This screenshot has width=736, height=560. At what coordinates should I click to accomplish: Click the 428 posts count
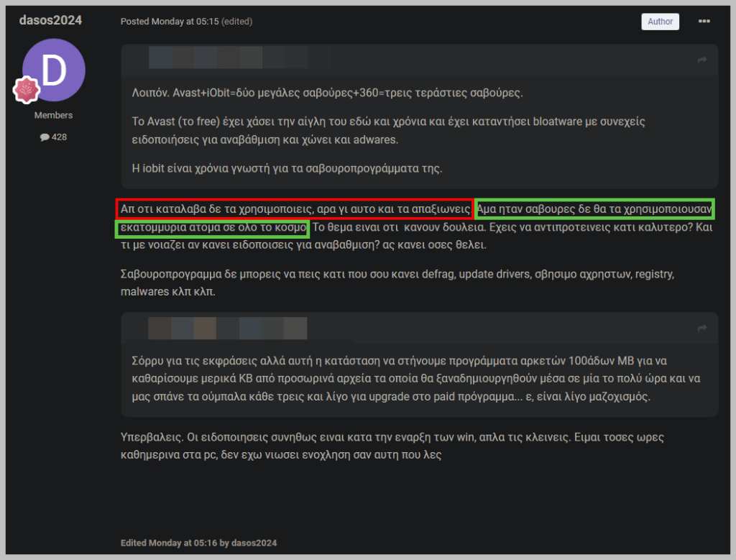coord(59,137)
